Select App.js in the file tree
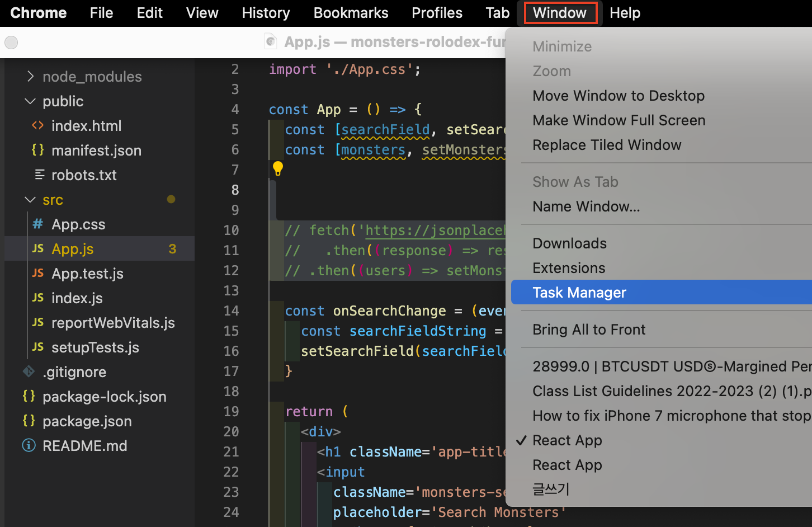This screenshot has width=812, height=527. tap(73, 249)
